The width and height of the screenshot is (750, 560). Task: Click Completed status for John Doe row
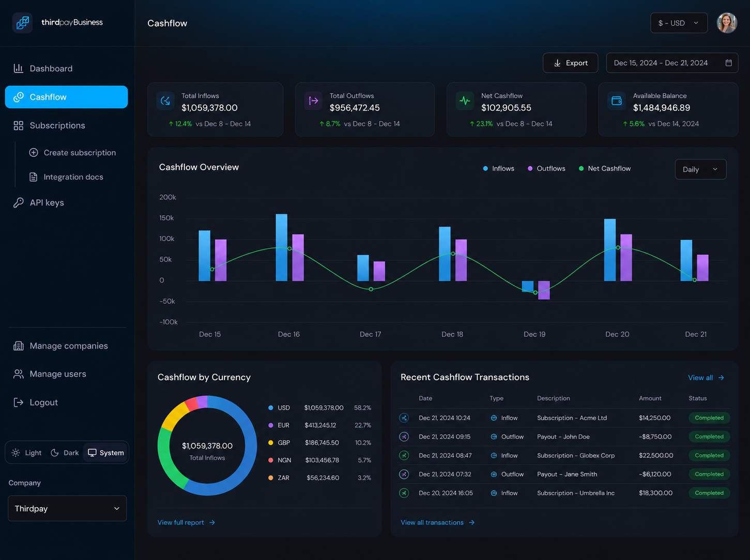[709, 437]
